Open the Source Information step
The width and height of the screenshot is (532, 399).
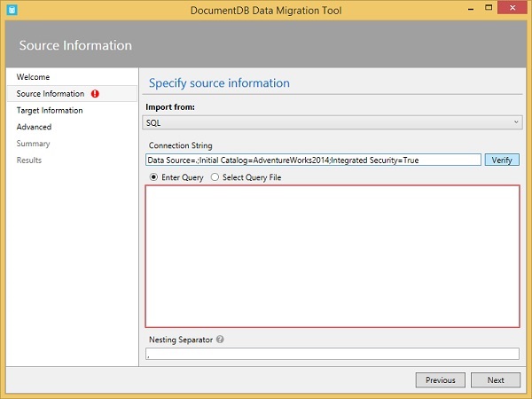point(51,94)
